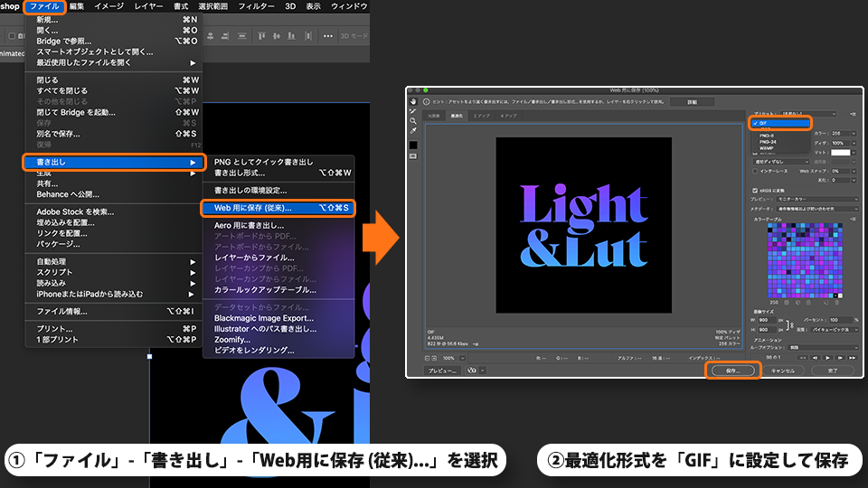The image size is (868, 488).
Task: Open the preset options flyout menu icon
Action: [x=853, y=114]
